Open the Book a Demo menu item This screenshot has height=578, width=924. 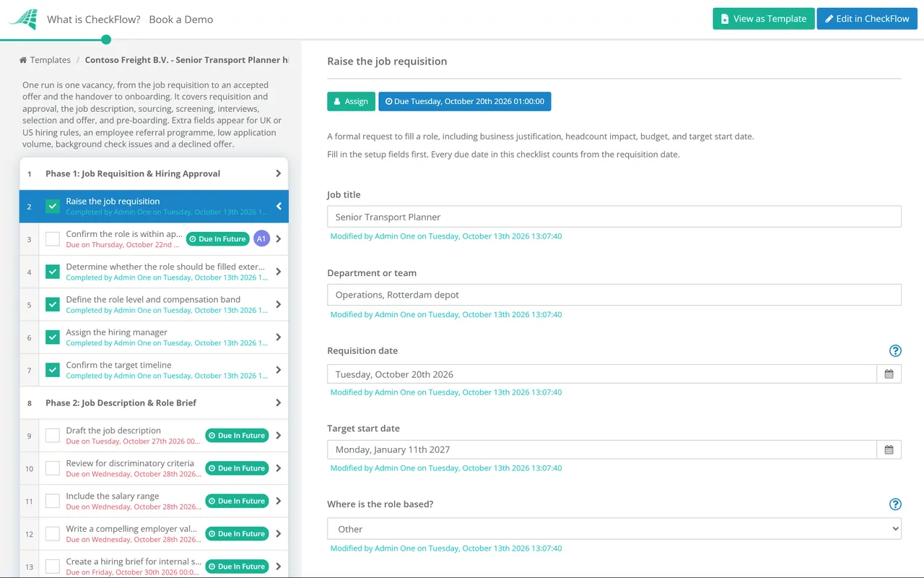click(181, 20)
